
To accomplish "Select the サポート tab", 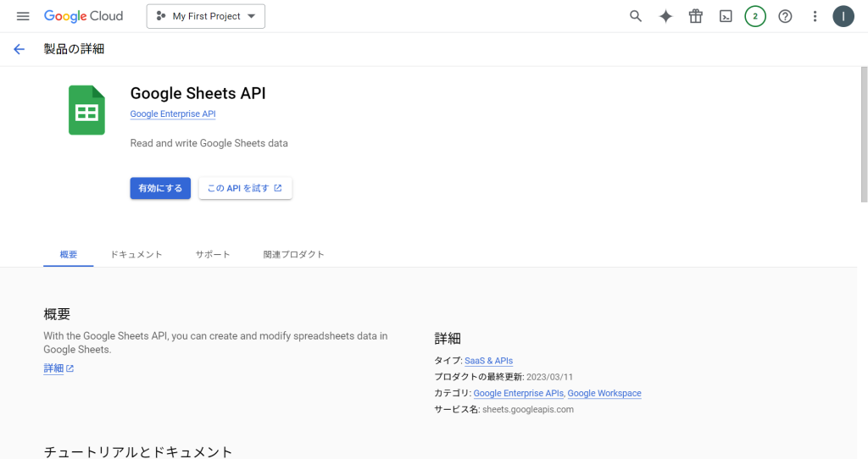I will pyautogui.click(x=213, y=254).
